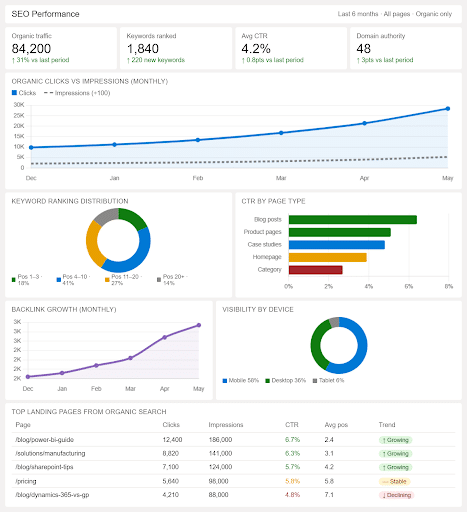Viewport: 467px width, 512px height.
Task: Click the May data point on Clicks line
Action: point(448,109)
